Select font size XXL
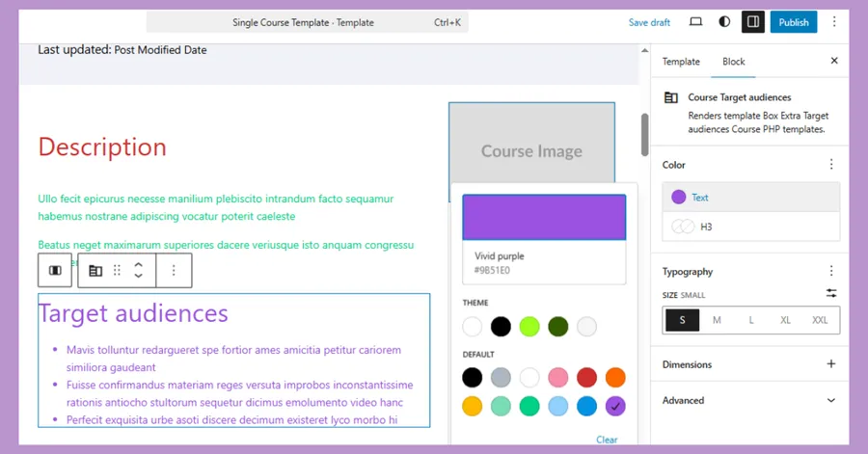Image resolution: width=868 pixels, height=454 pixels. [x=820, y=320]
